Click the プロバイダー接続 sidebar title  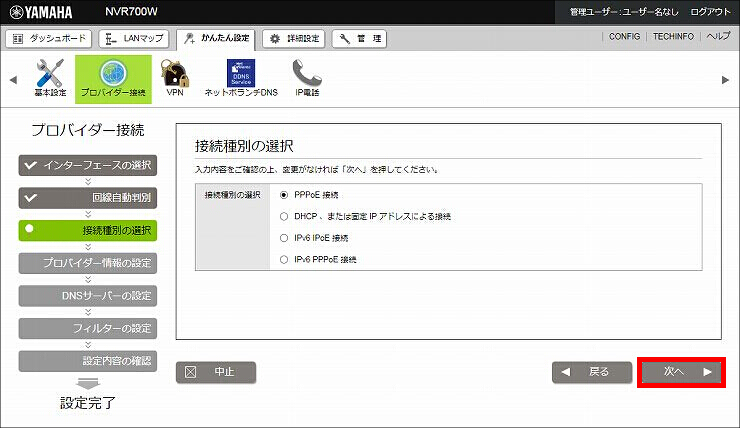(x=88, y=130)
